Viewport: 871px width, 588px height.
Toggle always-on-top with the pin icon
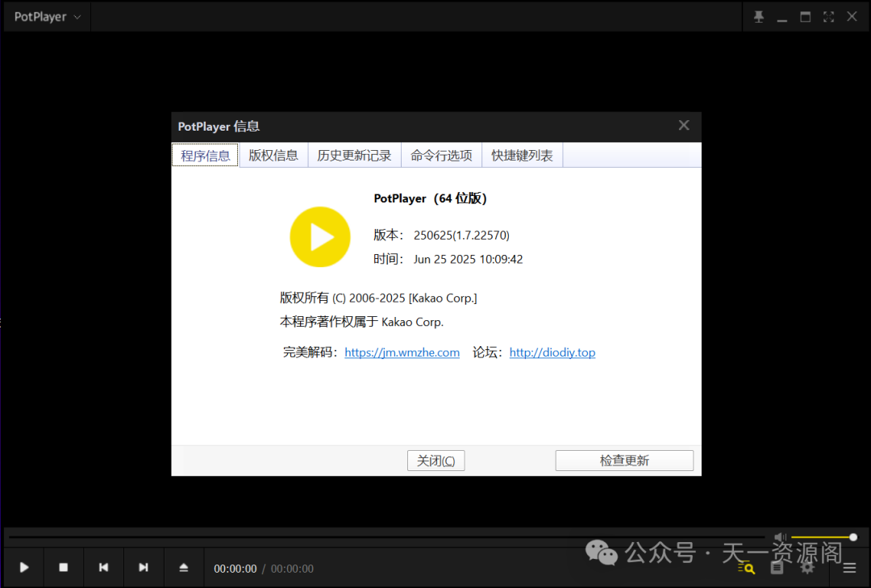758,16
